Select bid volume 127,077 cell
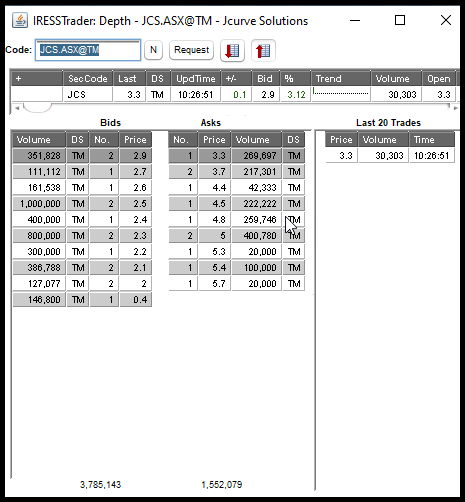The image size is (465, 502). (x=39, y=284)
